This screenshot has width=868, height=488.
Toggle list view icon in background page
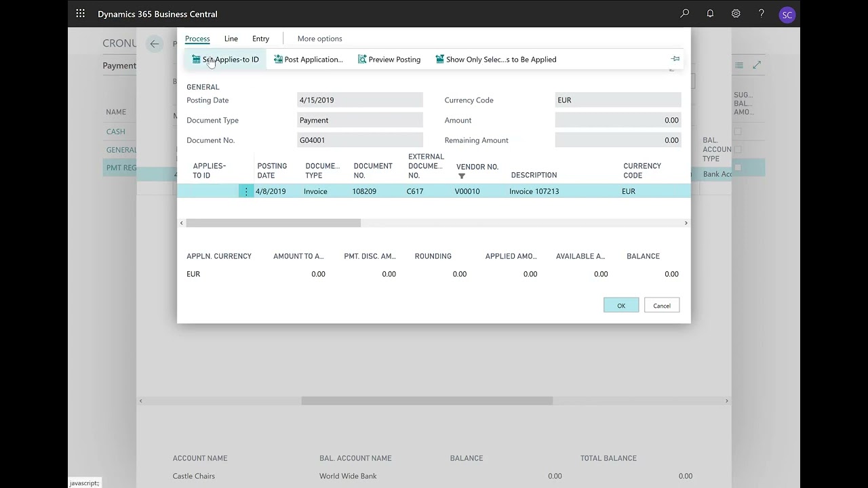[x=739, y=65]
